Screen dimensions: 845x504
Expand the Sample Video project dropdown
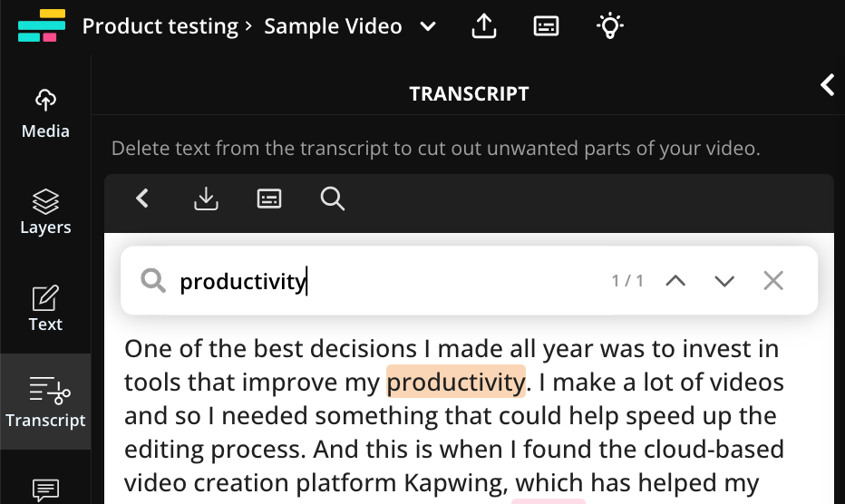click(428, 26)
